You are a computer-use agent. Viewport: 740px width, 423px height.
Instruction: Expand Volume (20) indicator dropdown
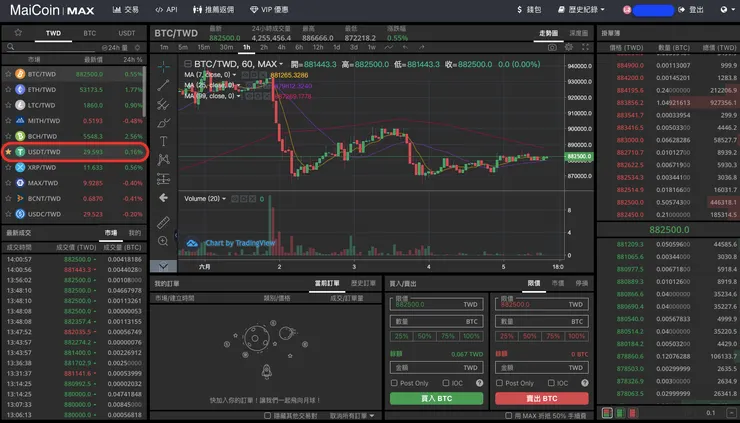(224, 199)
